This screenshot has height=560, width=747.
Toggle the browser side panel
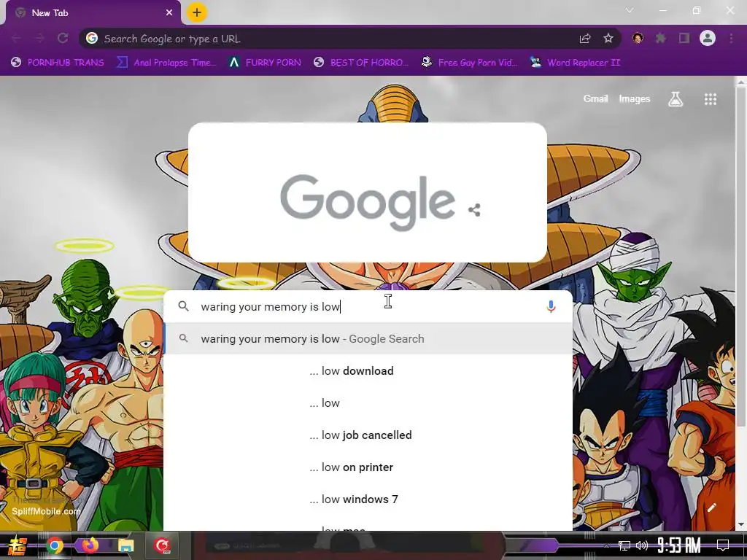[x=684, y=38]
